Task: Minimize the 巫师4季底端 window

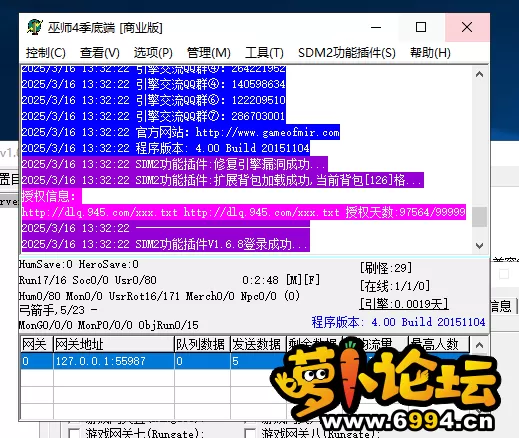Action: point(376,27)
